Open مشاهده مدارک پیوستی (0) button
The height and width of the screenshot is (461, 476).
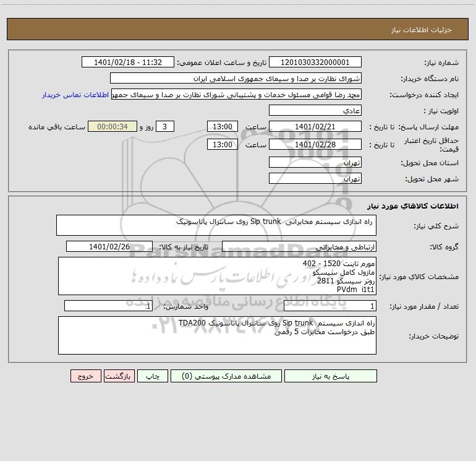coord(226,376)
